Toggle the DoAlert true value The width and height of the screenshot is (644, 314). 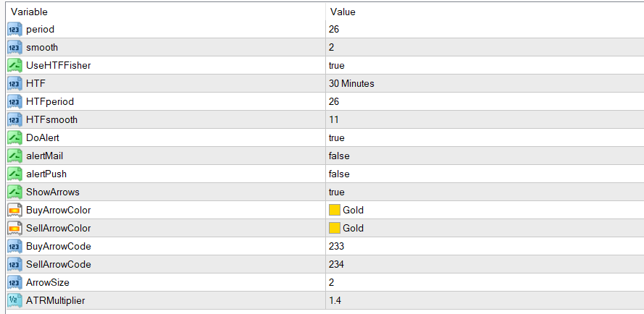pyautogui.click(x=337, y=138)
